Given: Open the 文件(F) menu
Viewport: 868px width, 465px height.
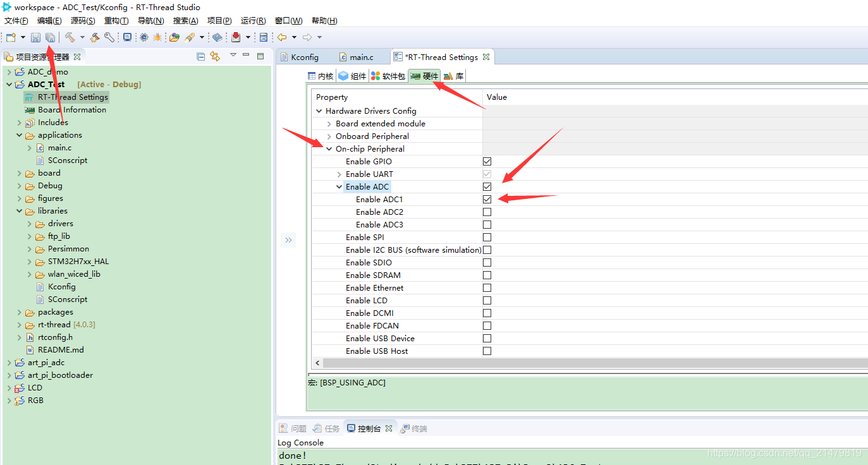Looking at the screenshot, I should 16,21.
